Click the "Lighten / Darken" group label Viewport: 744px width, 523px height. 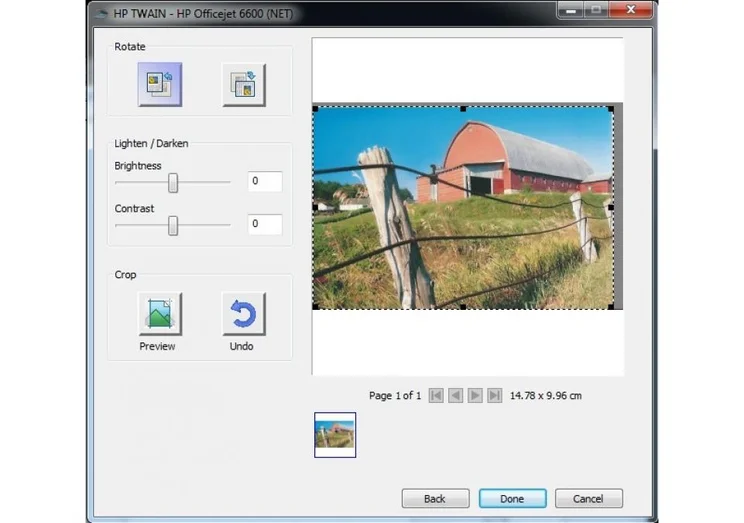tap(151, 143)
